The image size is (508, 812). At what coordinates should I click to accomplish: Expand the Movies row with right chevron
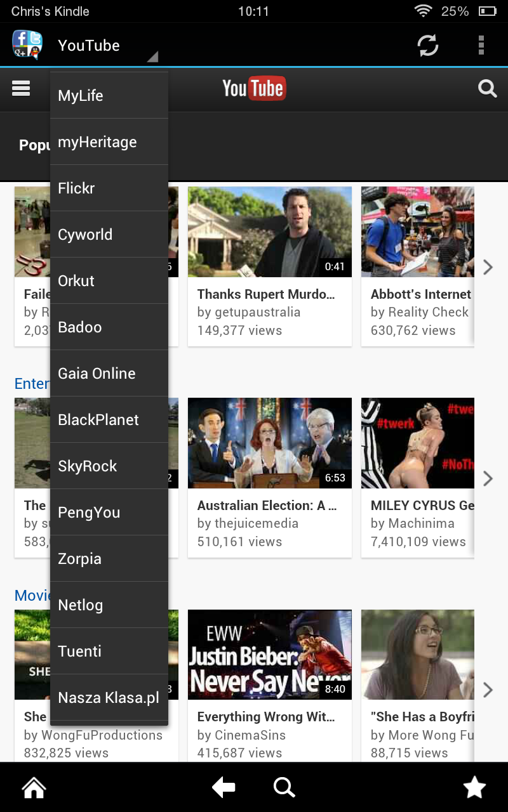pos(488,690)
